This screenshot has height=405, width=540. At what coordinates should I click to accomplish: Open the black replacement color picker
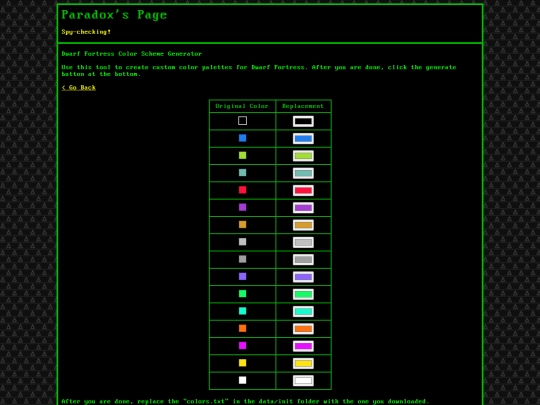pos(303,121)
